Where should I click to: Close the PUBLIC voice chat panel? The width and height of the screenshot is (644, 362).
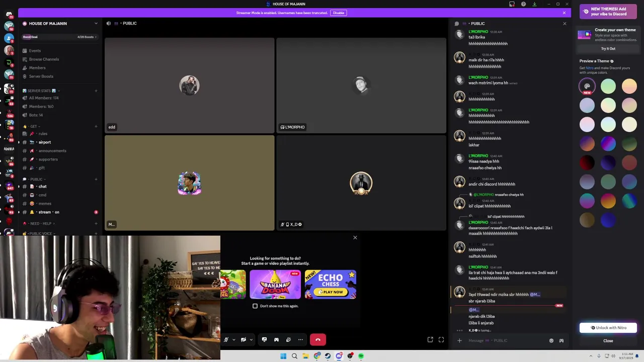point(565,24)
